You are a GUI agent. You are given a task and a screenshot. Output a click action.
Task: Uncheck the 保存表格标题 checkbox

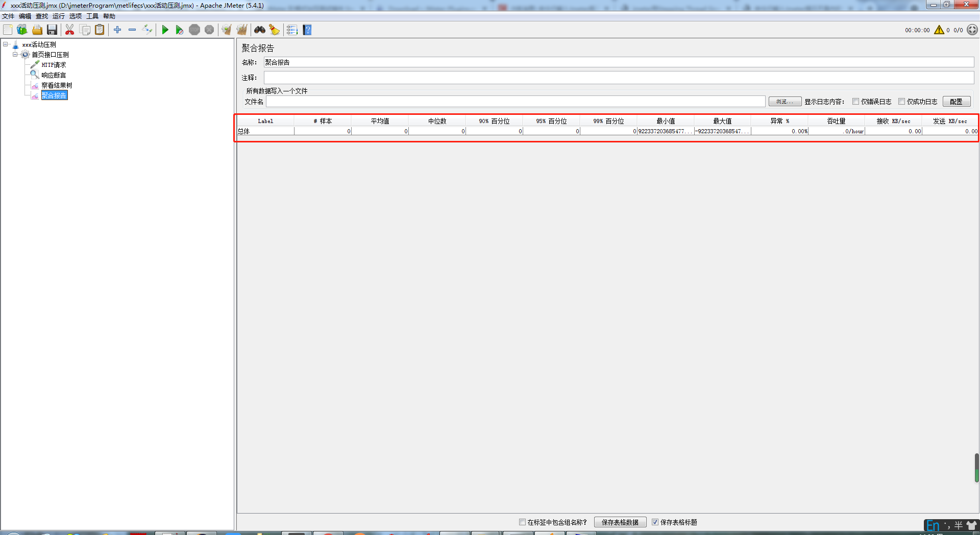(655, 522)
